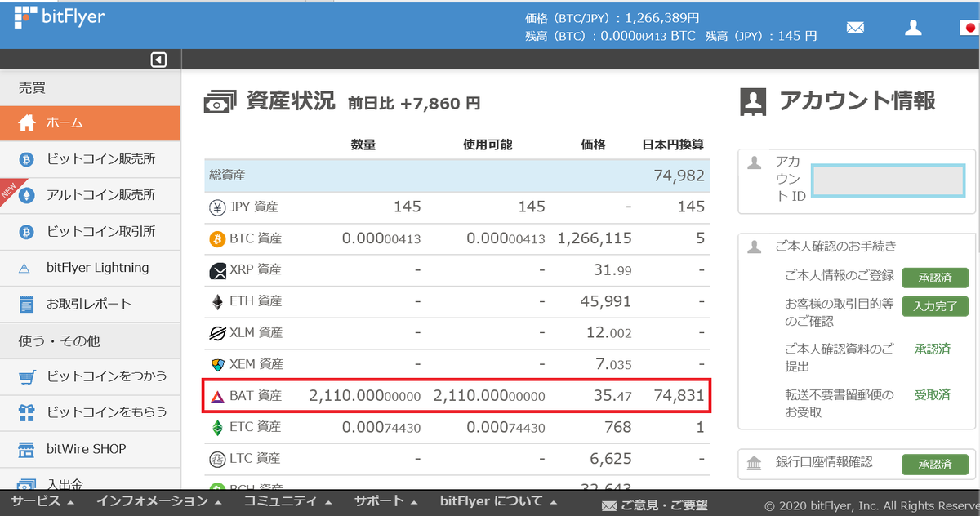Click the XRP asset icon
This screenshot has height=516, width=980.
coord(217,270)
